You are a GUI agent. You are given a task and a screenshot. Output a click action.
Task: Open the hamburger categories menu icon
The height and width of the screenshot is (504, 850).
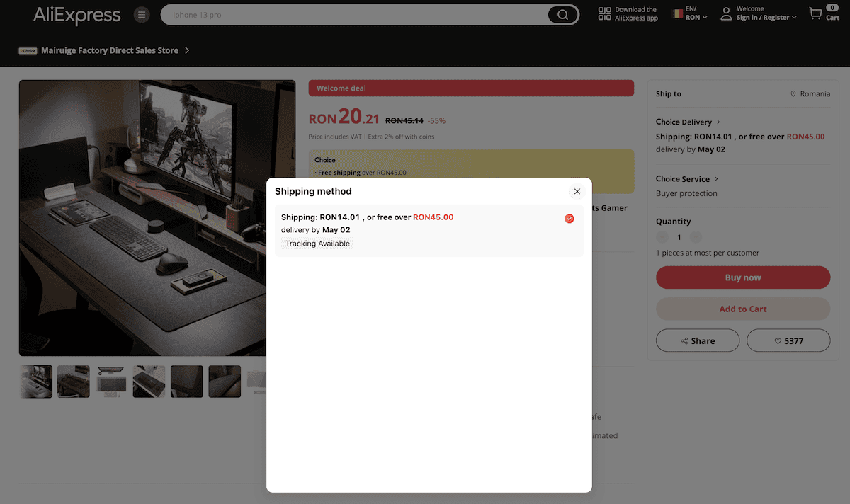[x=142, y=15]
